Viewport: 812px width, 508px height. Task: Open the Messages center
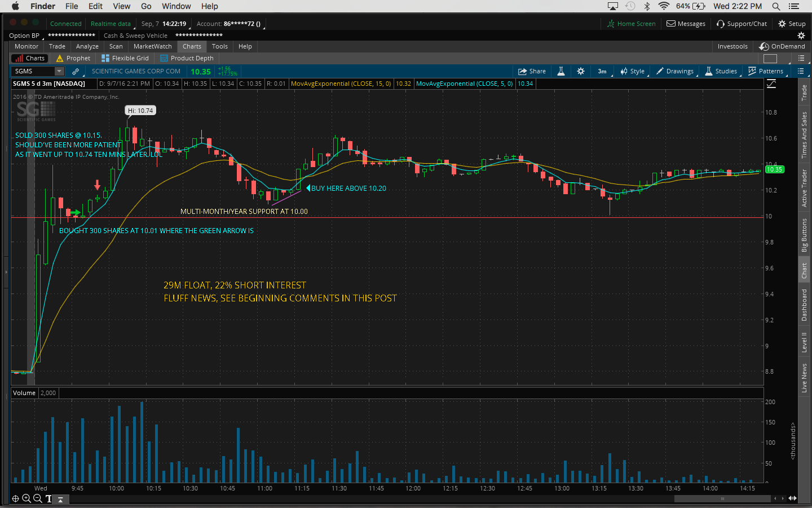click(686, 24)
